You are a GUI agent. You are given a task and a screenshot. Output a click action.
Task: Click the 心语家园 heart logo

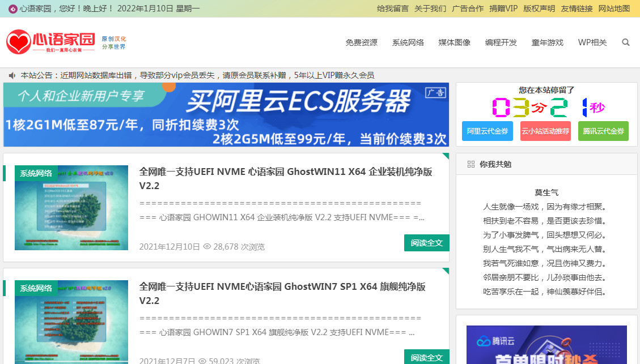click(x=50, y=42)
